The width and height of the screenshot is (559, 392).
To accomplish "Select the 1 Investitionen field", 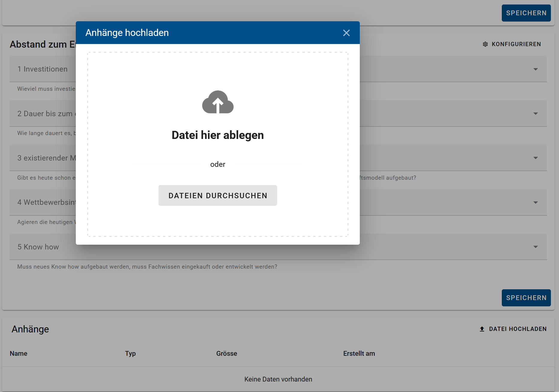I will tap(278, 69).
